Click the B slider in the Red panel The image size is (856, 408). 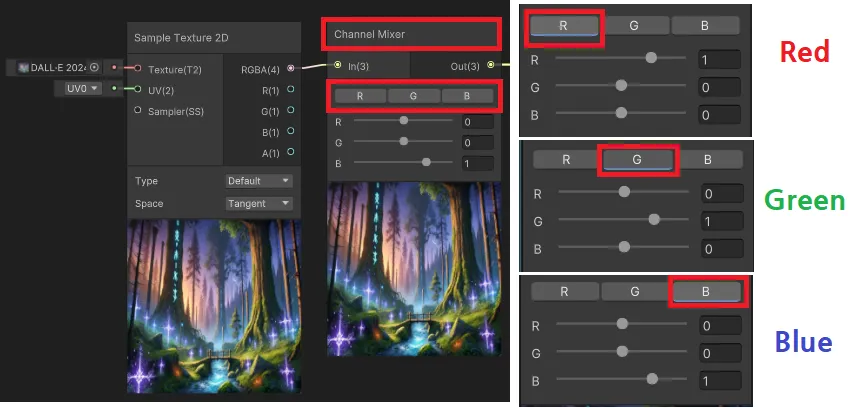(621, 114)
